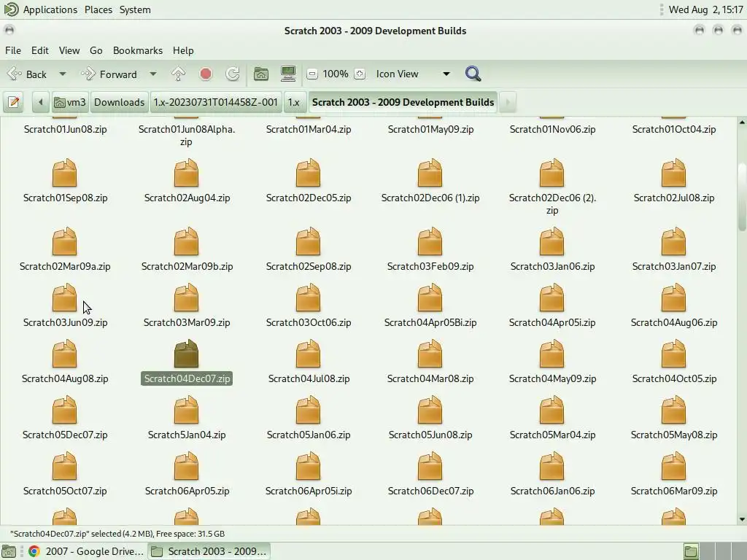Switch to 2007 - Google Drive taskbar window
The width and height of the screenshot is (747, 560).
86,551
